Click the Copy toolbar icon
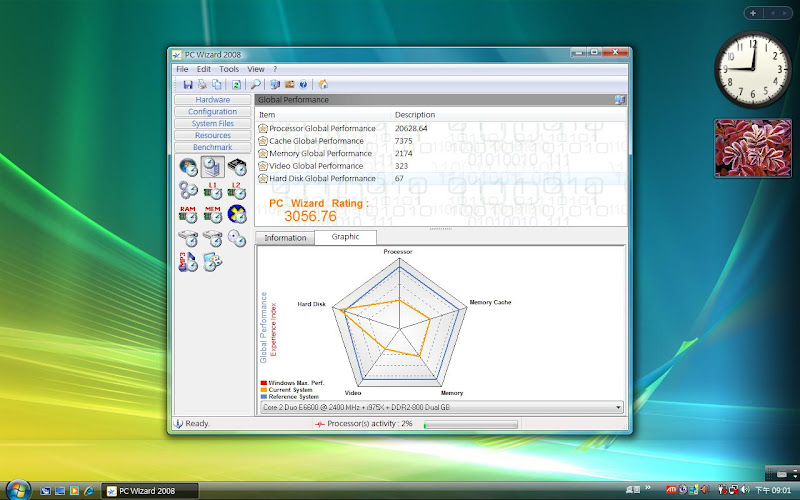This screenshot has width=800, height=500. pos(217,85)
